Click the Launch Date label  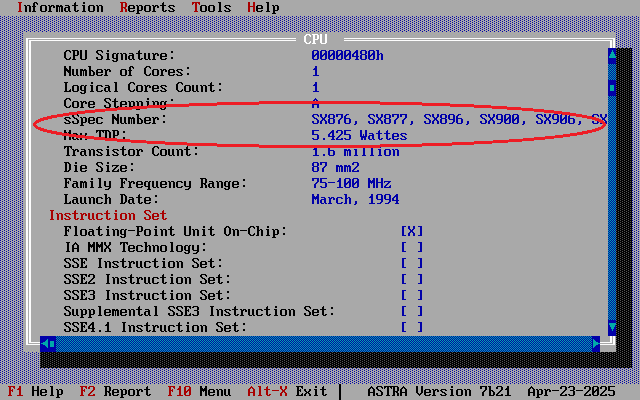pos(111,199)
